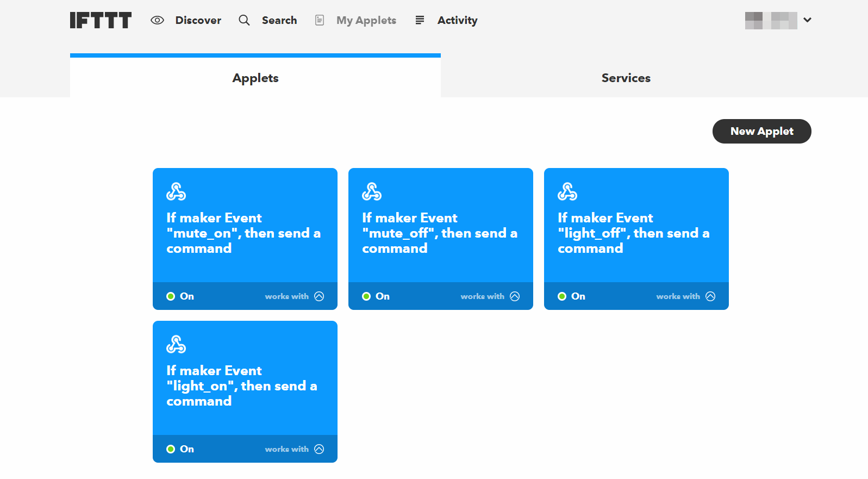
Task: Expand works with on light_on applet
Action: point(319,449)
